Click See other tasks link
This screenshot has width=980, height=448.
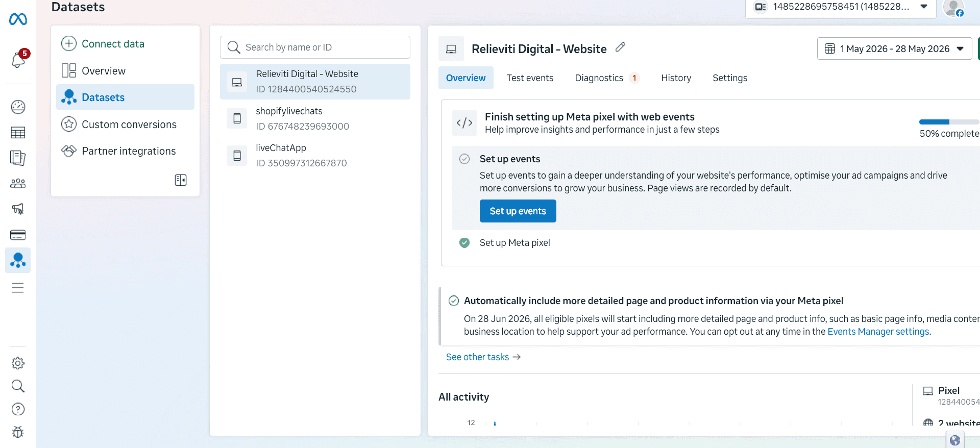coord(483,357)
